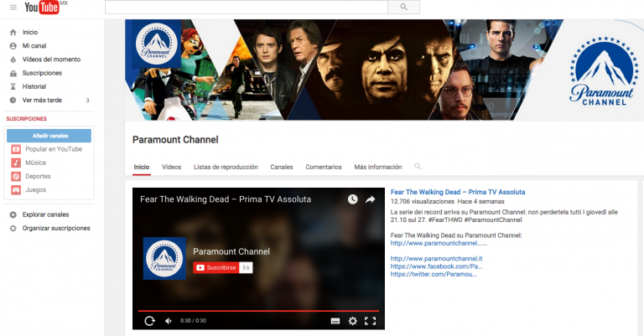The height and width of the screenshot is (336, 644).
Task: Open the hamburger guide menu
Action: click(13, 8)
